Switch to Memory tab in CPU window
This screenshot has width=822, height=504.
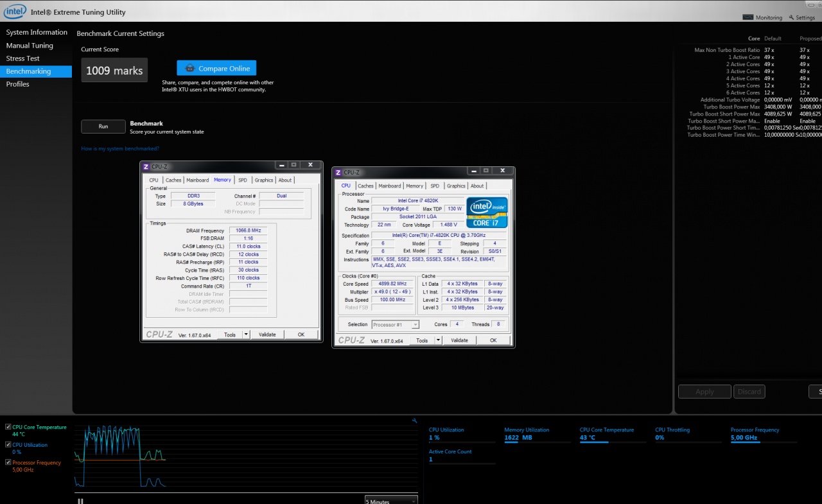(415, 186)
